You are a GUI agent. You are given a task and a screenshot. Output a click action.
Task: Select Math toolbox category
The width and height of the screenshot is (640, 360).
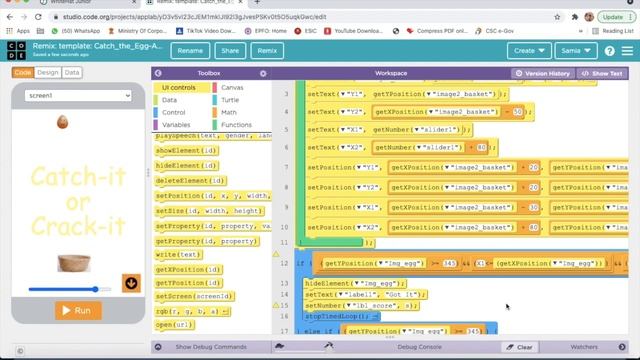click(229, 113)
